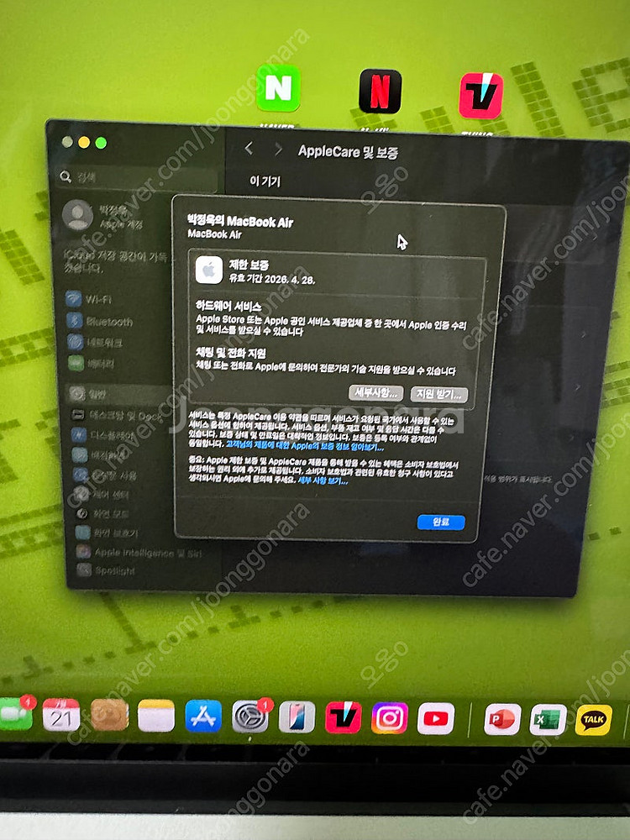Open Bluetooth settings in the sidebar
The width and height of the screenshot is (630, 840).
coord(100,321)
